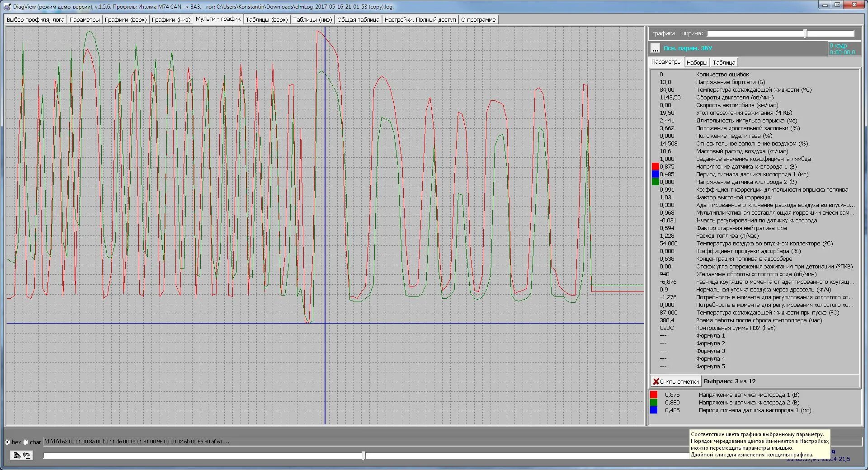The width and height of the screenshot is (868, 470).
Task: Click the '0 кадр' frame time indicator
Action: pos(844,49)
